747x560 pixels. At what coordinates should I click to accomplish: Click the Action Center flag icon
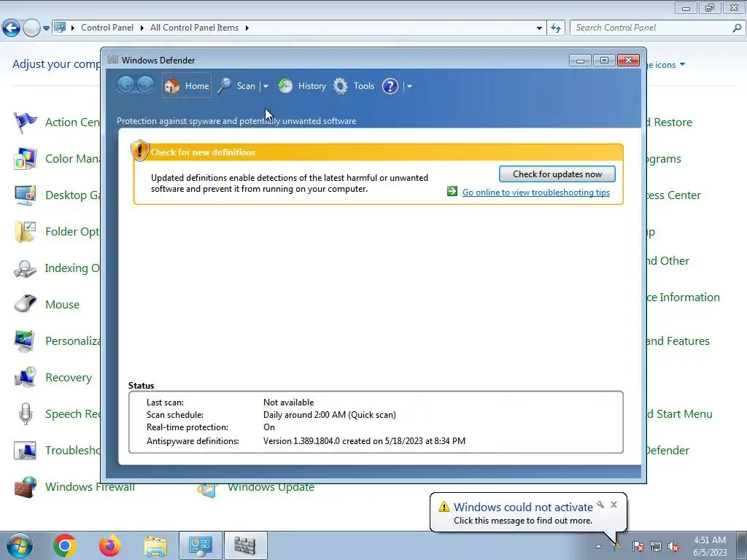click(25, 122)
